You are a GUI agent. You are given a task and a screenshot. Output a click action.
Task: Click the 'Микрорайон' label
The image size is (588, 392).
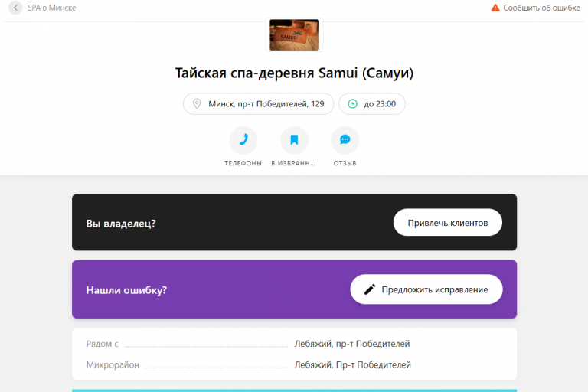pyautogui.click(x=113, y=364)
